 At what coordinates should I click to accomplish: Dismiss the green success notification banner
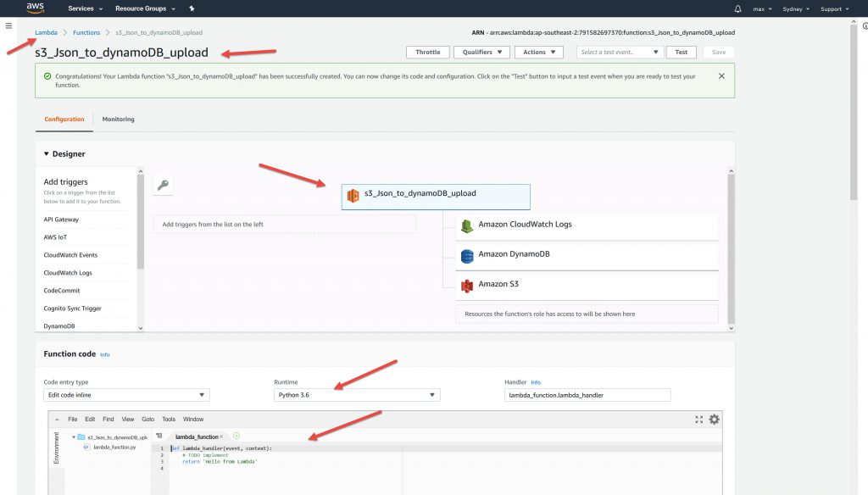(721, 76)
